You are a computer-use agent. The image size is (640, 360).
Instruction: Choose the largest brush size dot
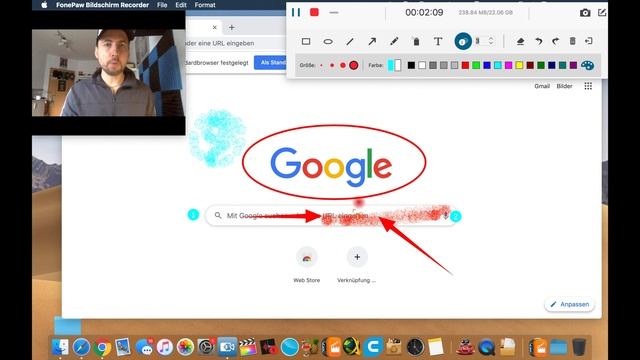point(354,65)
